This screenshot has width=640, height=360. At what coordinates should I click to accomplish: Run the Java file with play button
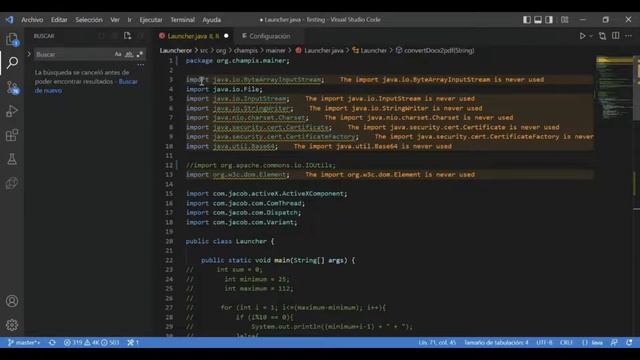click(x=582, y=36)
